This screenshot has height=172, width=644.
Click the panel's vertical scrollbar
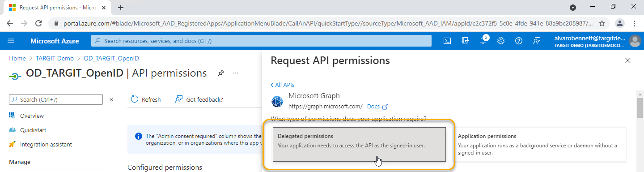coord(640,107)
